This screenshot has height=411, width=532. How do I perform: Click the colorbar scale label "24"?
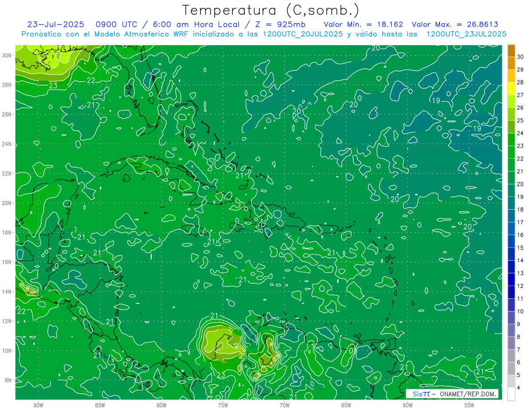coord(520,133)
